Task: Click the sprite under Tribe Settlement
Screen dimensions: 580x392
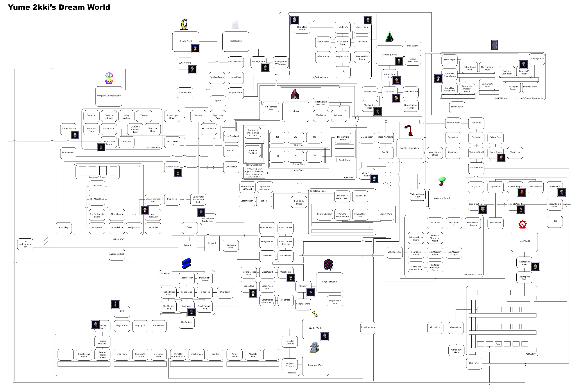Action: (x=75, y=135)
